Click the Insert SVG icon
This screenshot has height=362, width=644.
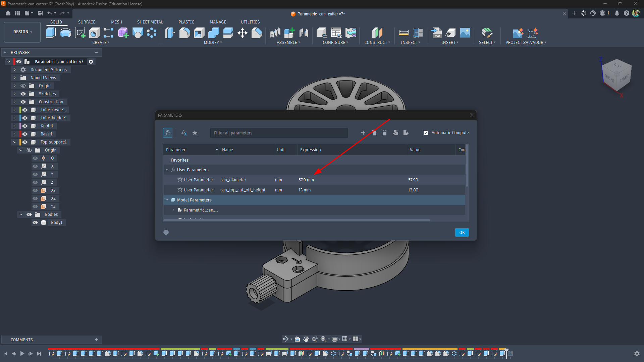tap(437, 33)
